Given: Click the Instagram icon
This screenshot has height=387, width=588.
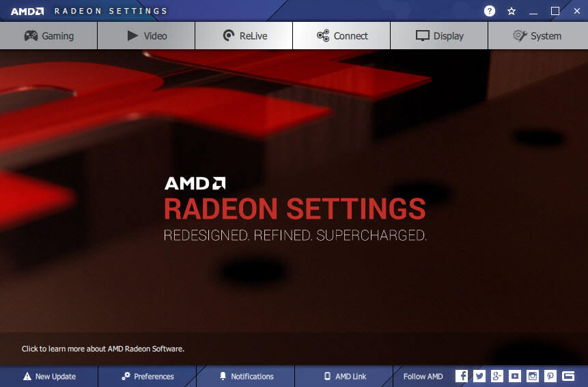Looking at the screenshot, I should tap(533, 376).
